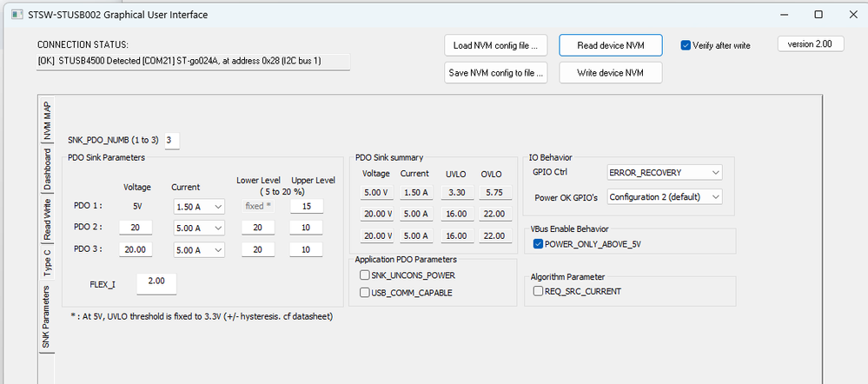Click the FLEX_I input field
The width and height of the screenshot is (868, 384).
(x=156, y=284)
